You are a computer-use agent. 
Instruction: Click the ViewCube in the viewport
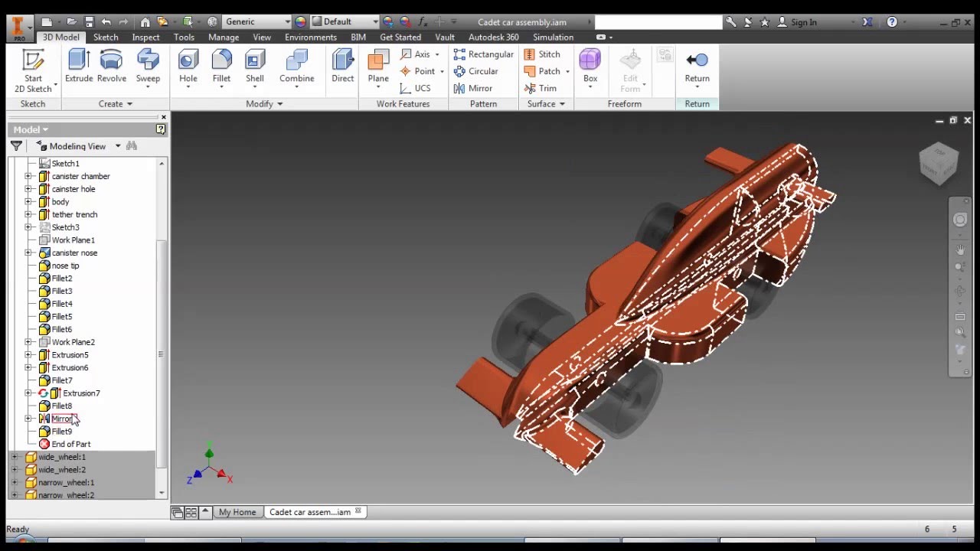(939, 162)
